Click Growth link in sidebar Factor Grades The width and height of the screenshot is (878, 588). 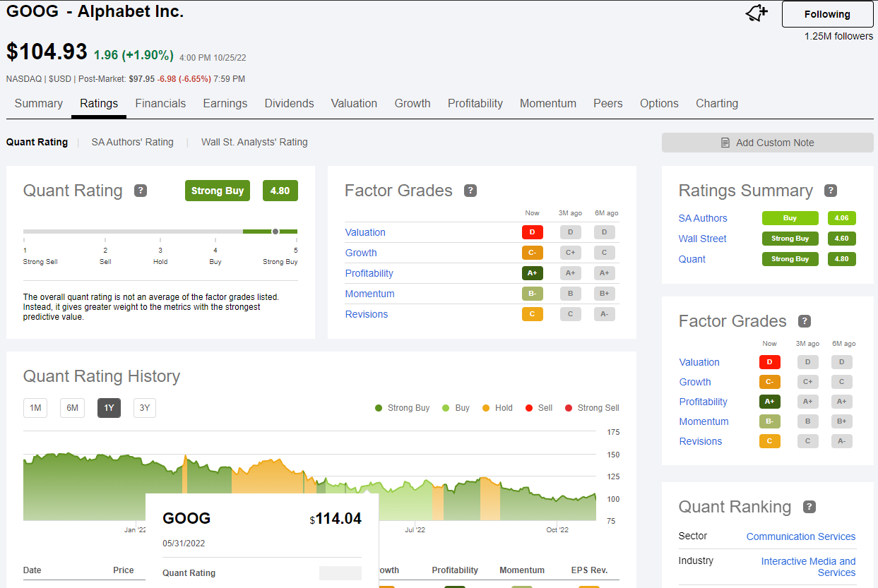coord(695,382)
